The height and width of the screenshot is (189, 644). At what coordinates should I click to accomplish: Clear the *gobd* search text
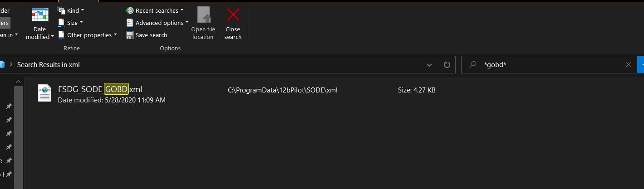point(628,65)
